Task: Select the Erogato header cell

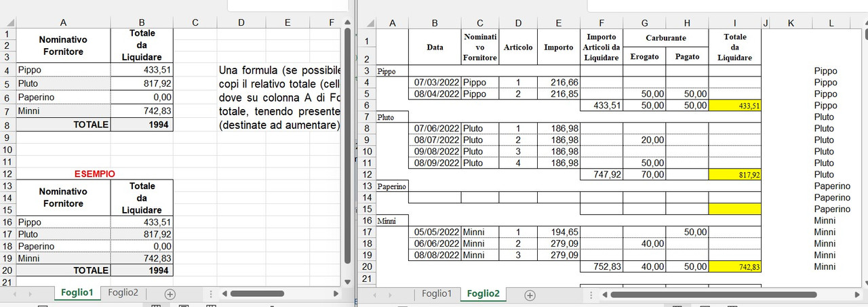Action: pyautogui.click(x=644, y=57)
